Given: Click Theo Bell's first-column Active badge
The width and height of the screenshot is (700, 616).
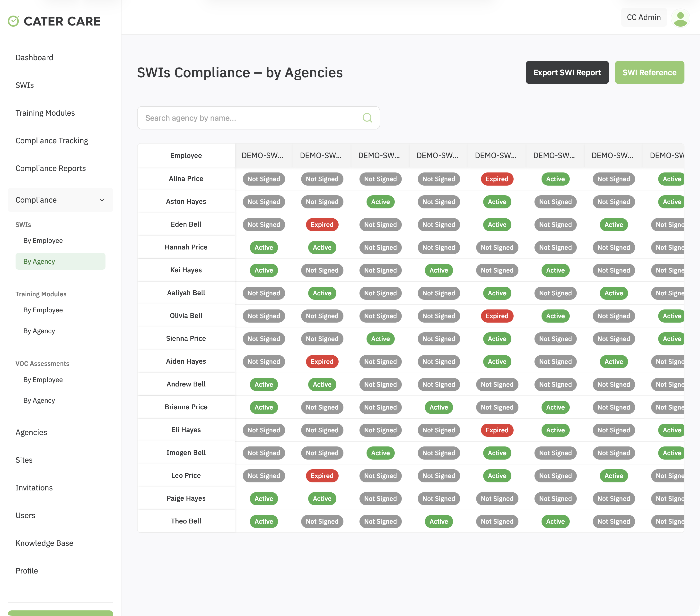Looking at the screenshot, I should coord(264,522).
